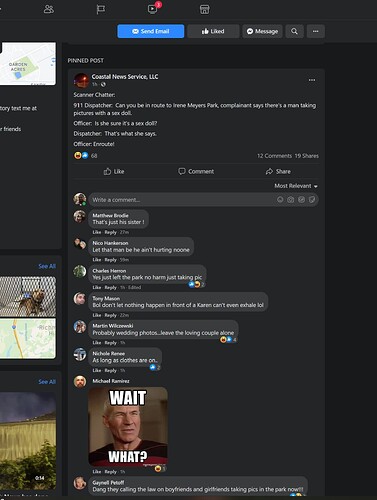
Task: Click See All above the video thumbnail
Action: 47,382
